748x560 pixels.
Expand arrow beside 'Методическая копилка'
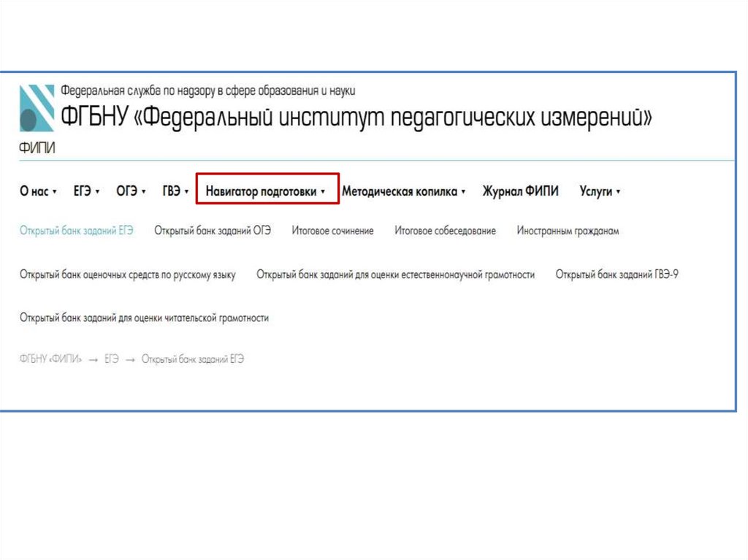(x=463, y=192)
